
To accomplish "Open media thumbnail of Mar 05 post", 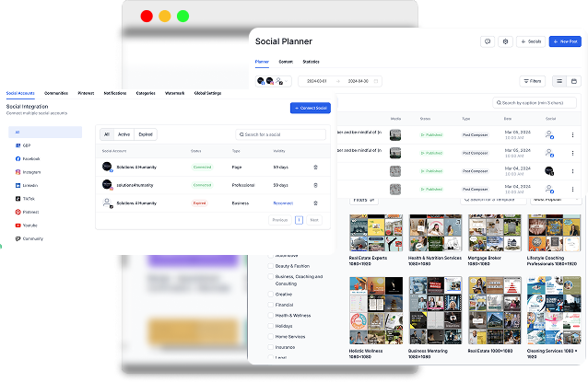I will point(395,153).
